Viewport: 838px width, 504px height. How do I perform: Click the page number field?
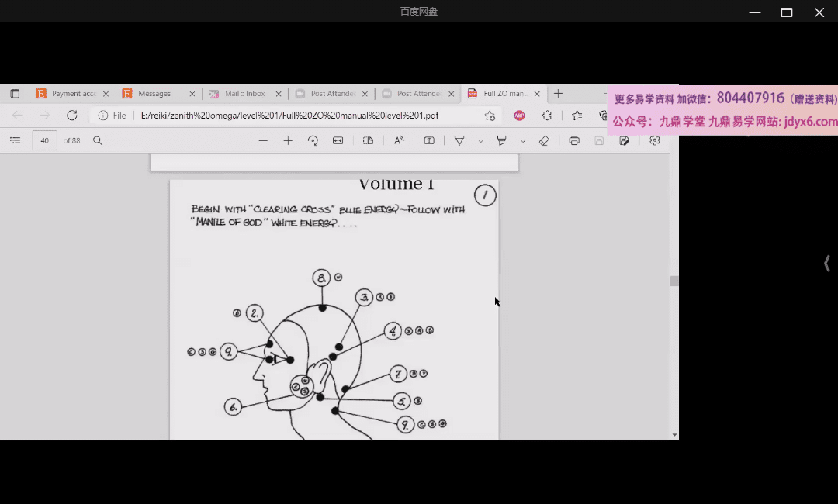[x=44, y=140]
